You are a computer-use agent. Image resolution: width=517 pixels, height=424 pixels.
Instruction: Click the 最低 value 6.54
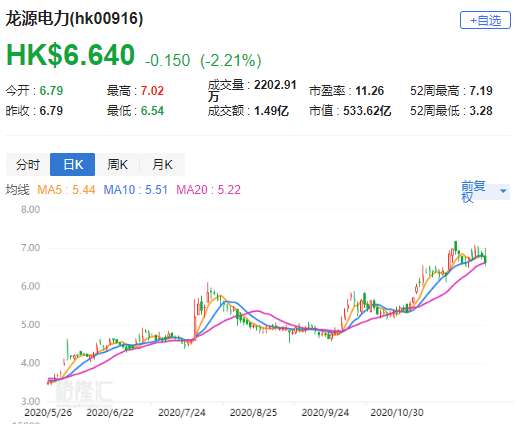[152, 111]
